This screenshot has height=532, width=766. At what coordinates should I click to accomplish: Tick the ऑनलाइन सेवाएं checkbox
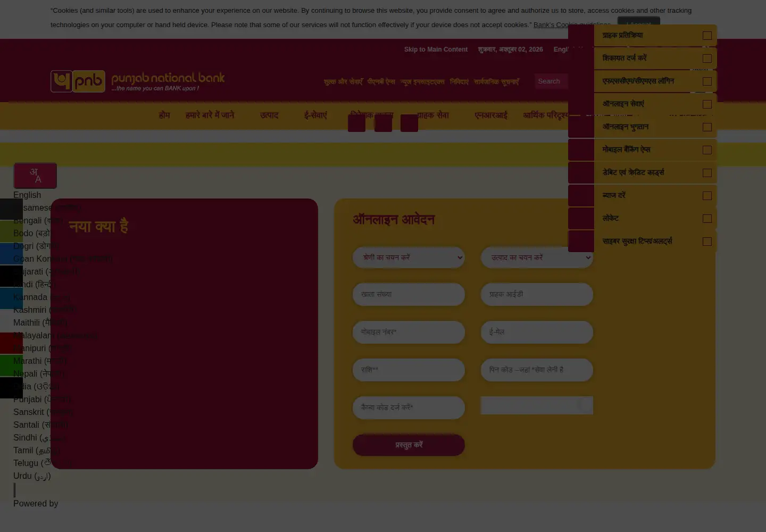tap(707, 104)
